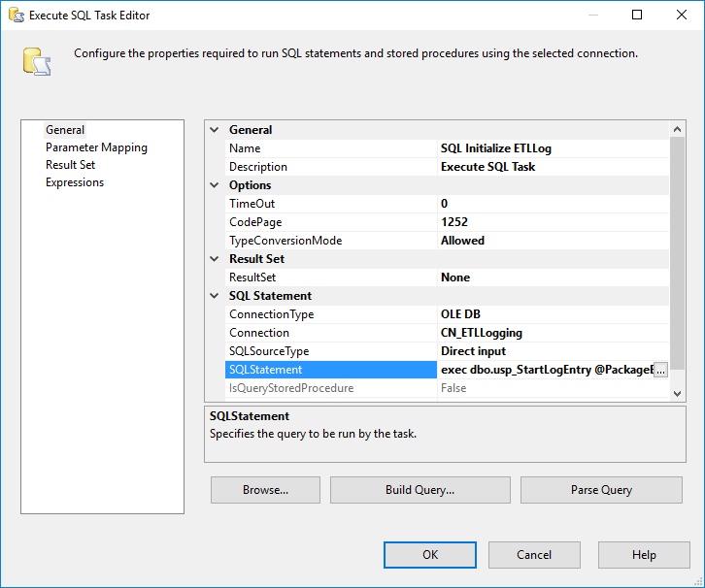Click the property grid vertical scrollbar thumb

pyautogui.click(x=677, y=253)
